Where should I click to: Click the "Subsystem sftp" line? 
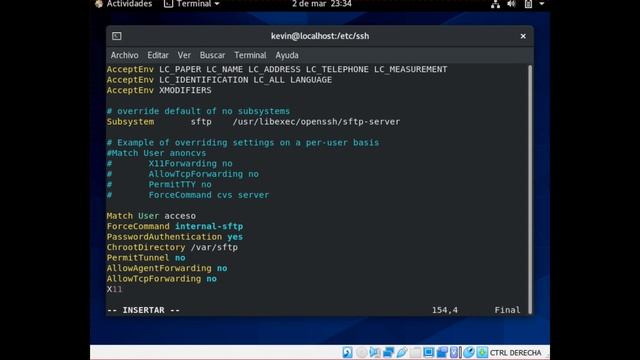tap(253, 122)
